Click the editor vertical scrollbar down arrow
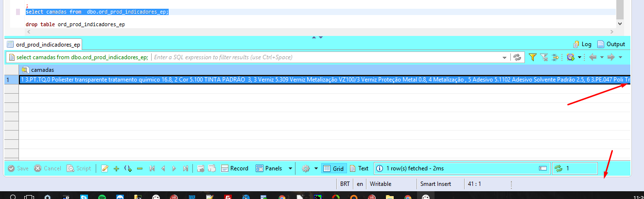Screen dimensions: 644x199 [x=619, y=23]
